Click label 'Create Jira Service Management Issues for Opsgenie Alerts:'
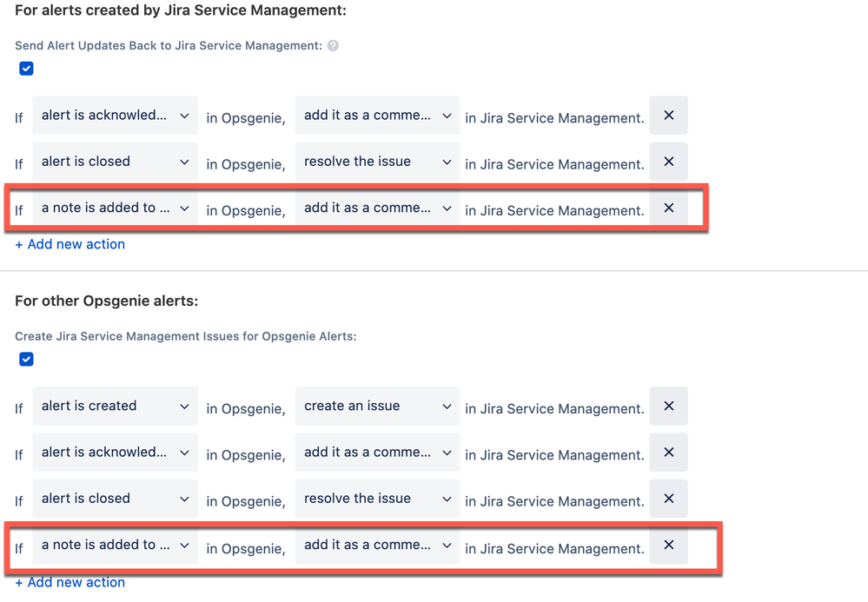 (185, 336)
